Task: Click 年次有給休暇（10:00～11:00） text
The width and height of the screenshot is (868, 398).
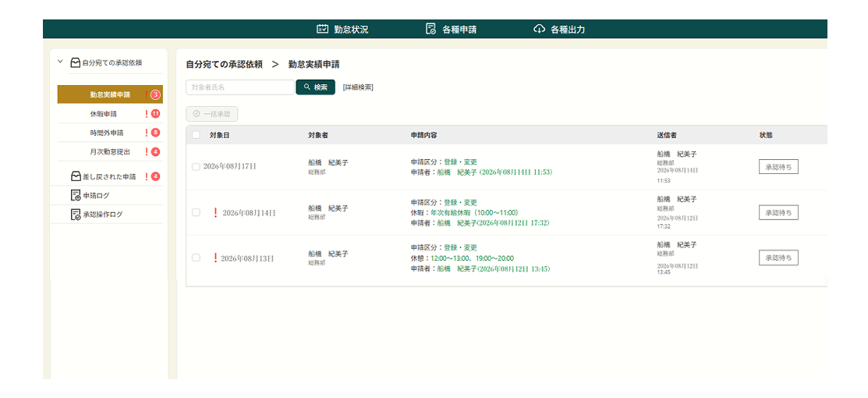Action: pyautogui.click(x=474, y=212)
